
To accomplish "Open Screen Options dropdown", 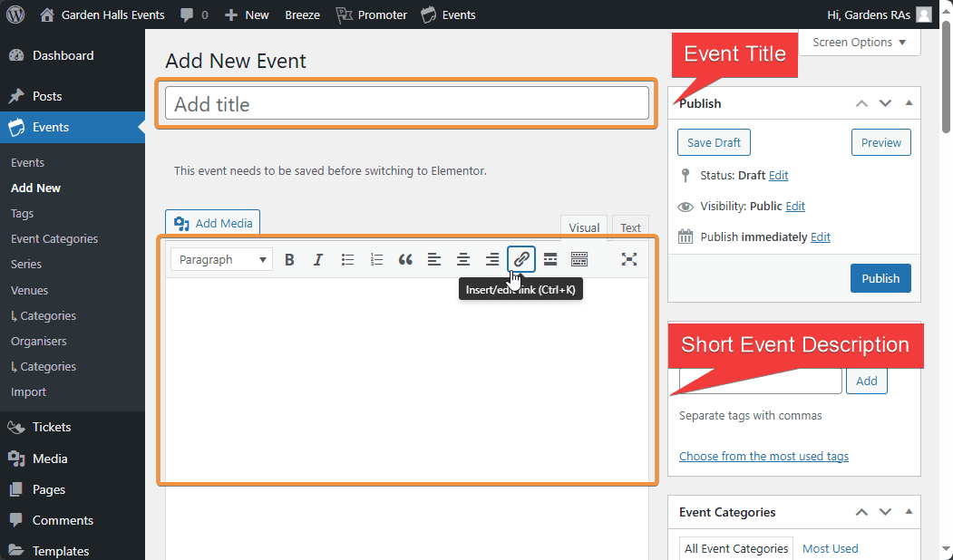I will point(860,43).
